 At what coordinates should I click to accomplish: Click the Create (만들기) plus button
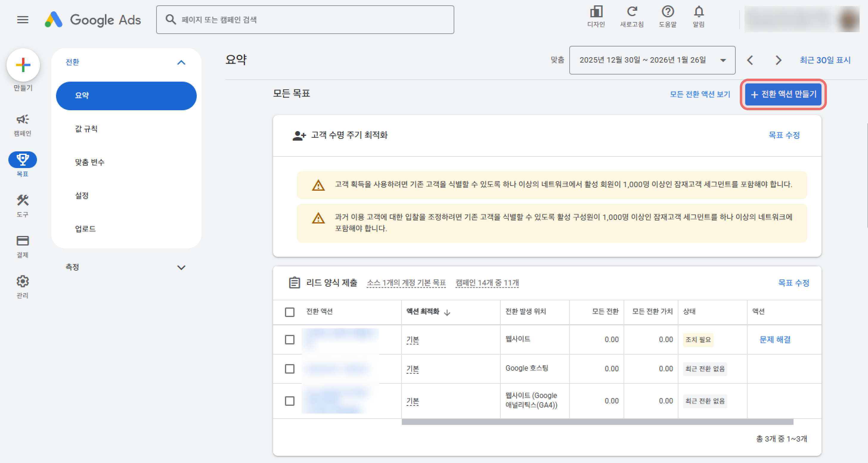point(23,65)
